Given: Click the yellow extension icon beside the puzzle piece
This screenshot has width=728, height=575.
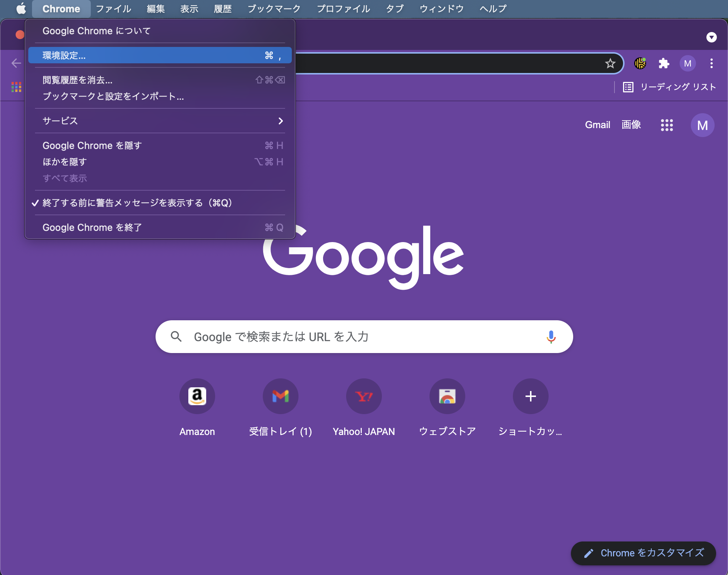Looking at the screenshot, I should [x=641, y=63].
